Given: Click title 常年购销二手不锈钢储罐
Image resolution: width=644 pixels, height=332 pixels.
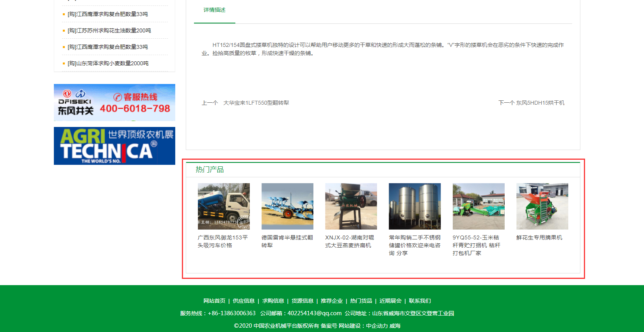Looking at the screenshot, I should 415,245.
